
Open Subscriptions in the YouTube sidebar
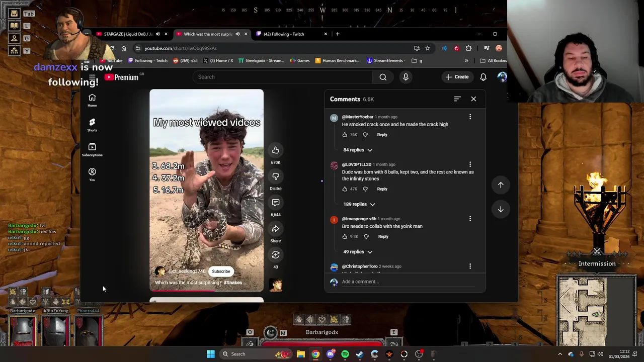(92, 149)
